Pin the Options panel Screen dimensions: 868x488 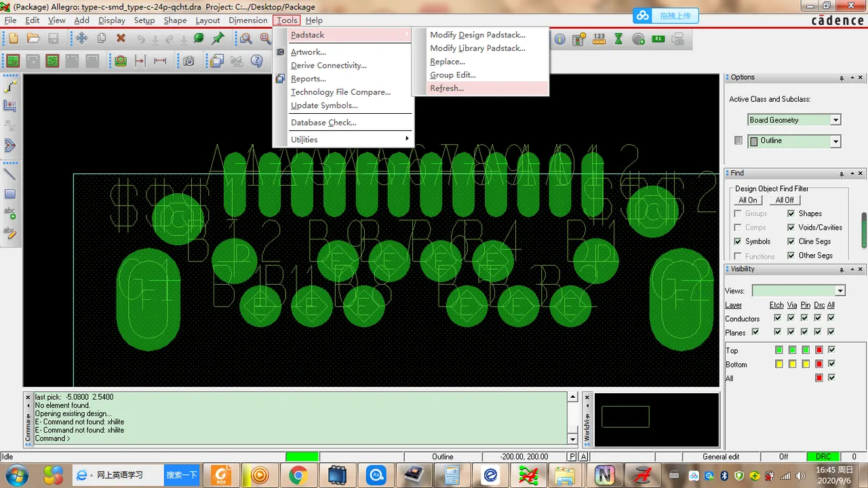point(842,79)
